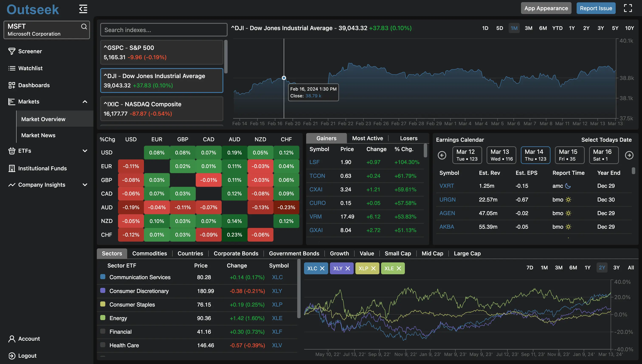Enable the Financial sector checkbox

click(103, 331)
